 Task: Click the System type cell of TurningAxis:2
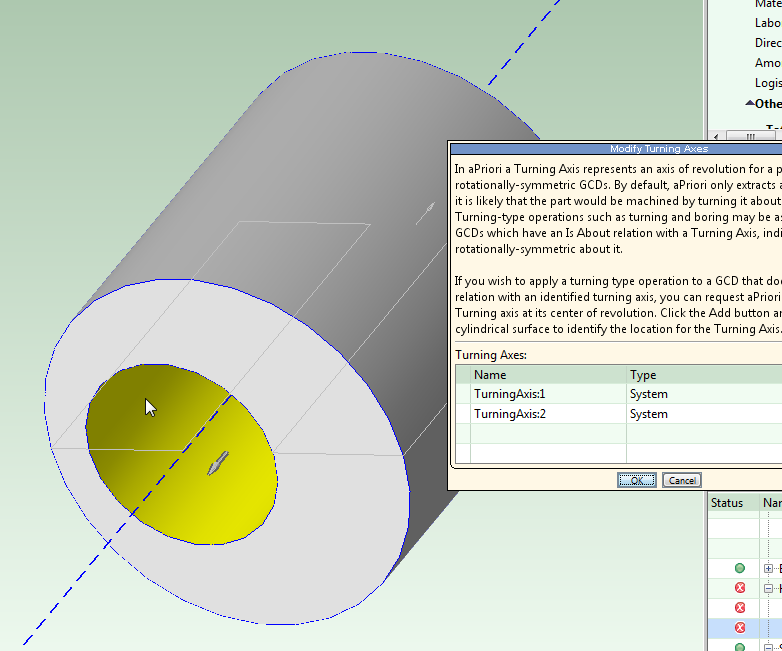click(x=649, y=414)
